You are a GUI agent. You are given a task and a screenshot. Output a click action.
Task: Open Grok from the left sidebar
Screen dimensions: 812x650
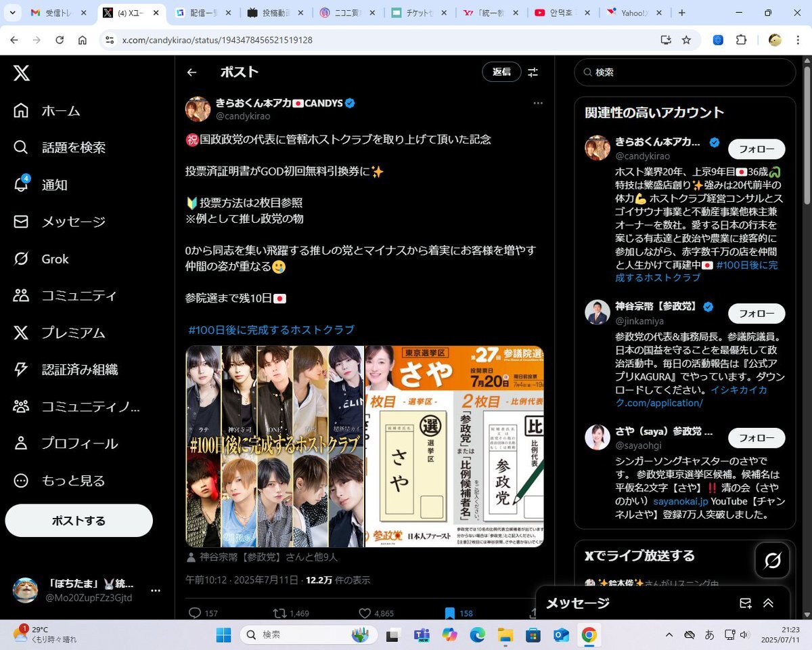tap(41, 259)
